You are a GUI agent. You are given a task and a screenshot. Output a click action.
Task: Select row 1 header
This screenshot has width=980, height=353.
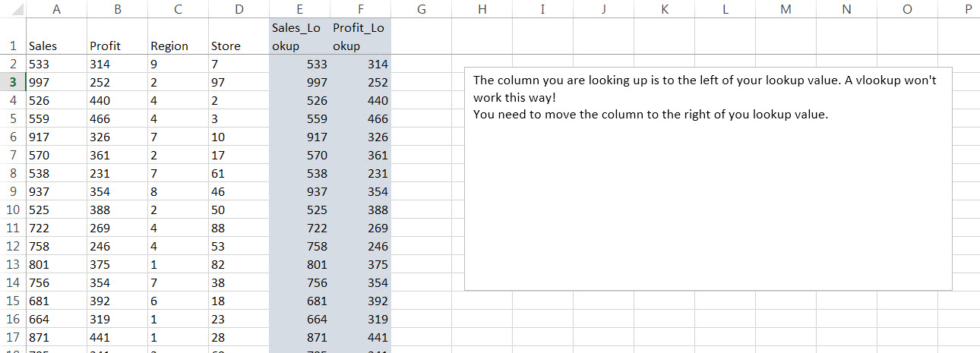[13, 46]
